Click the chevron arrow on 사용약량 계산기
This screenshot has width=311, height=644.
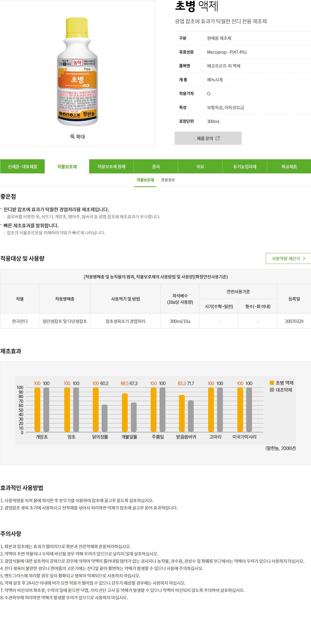point(304,259)
